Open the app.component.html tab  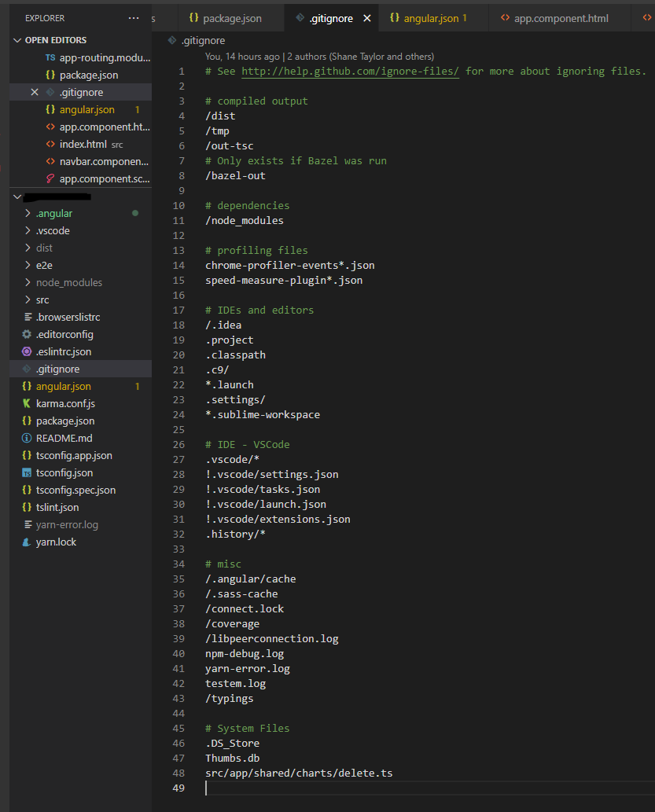pyautogui.click(x=561, y=18)
